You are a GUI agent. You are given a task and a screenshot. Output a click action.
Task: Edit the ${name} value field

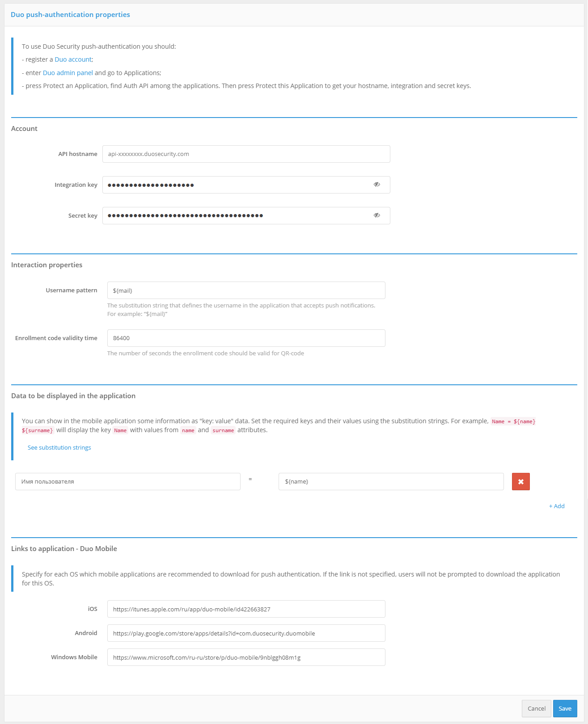point(391,482)
